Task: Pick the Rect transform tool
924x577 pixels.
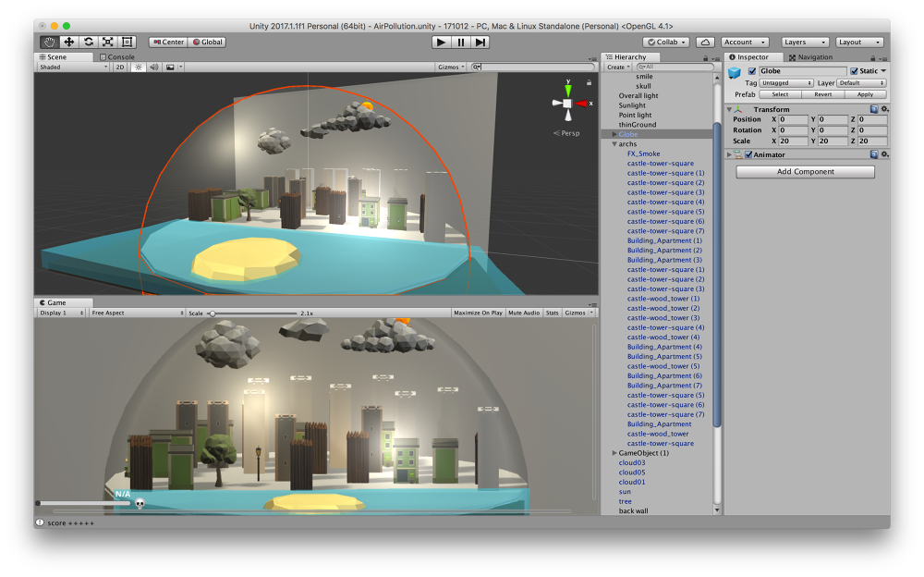Action: pyautogui.click(x=128, y=42)
